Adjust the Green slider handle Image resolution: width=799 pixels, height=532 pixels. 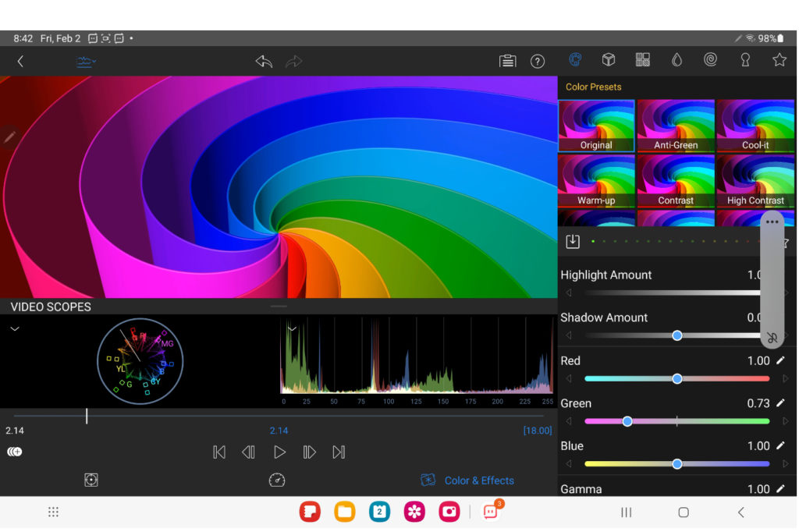pyautogui.click(x=627, y=421)
